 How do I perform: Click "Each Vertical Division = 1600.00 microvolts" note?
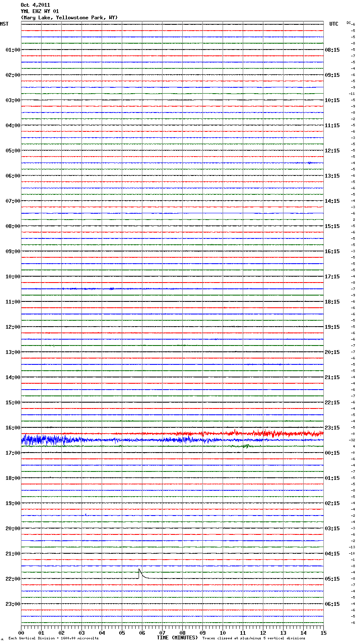coord(53,639)
